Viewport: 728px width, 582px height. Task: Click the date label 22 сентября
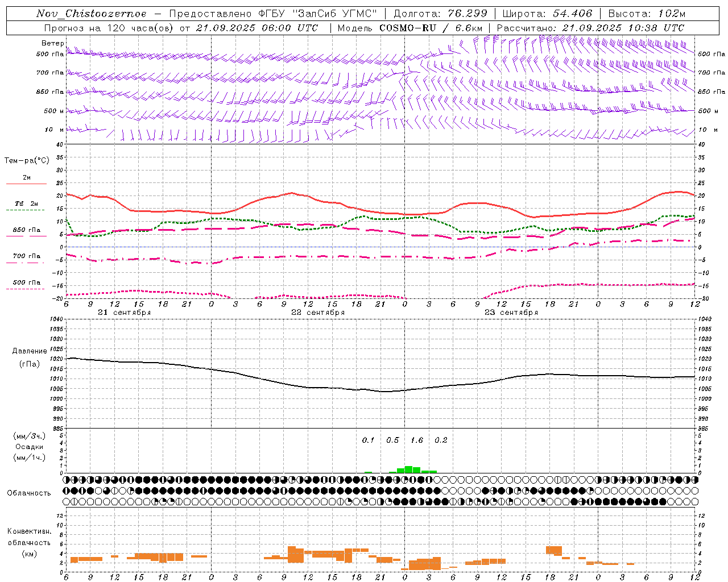318,313
